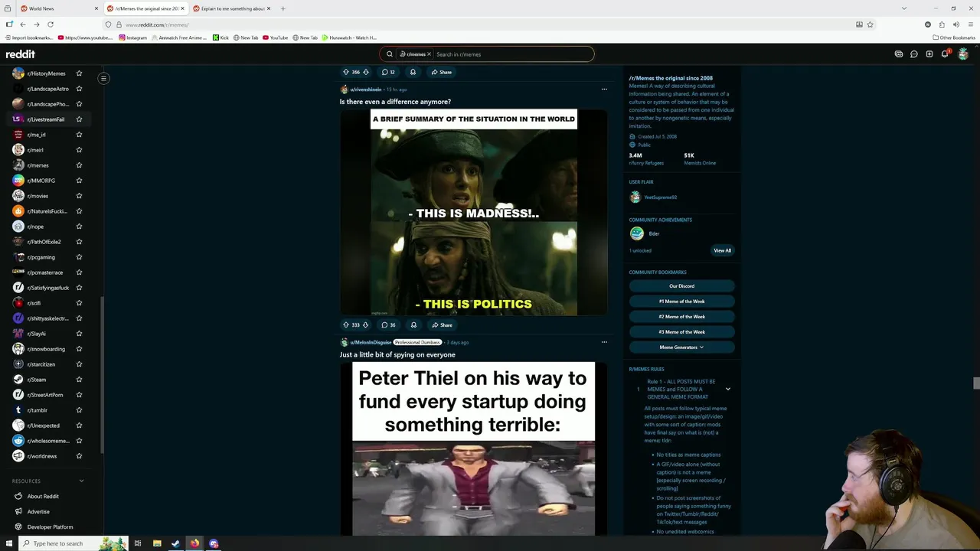Image resolution: width=980 pixels, height=551 pixels.
Task: Open #1 Meme of the Week bookmark
Action: (681, 302)
